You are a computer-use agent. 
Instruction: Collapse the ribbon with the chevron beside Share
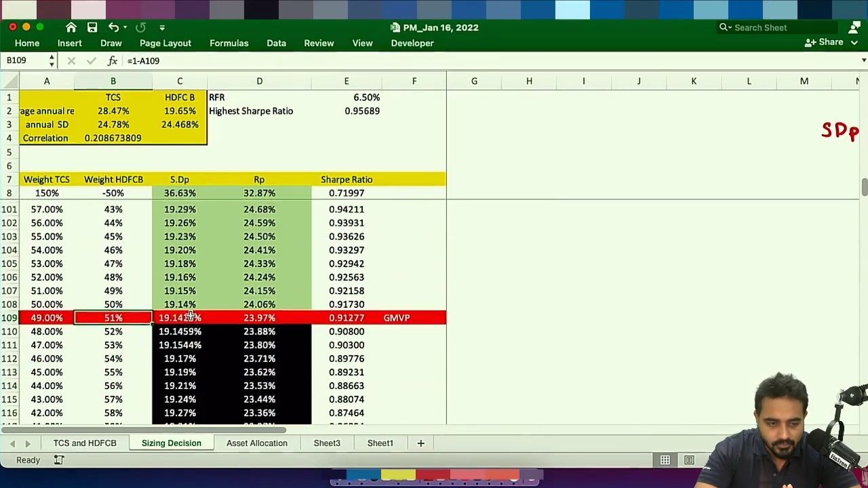[x=854, y=42]
